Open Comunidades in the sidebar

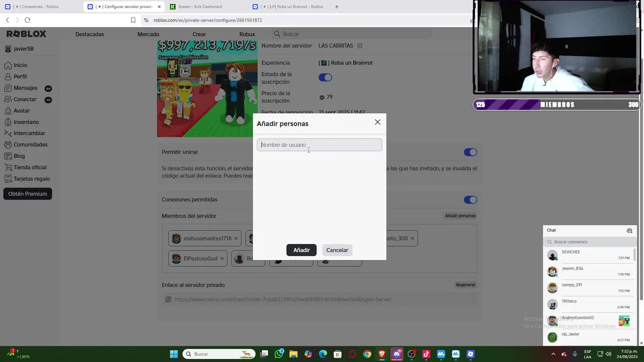(x=30, y=145)
